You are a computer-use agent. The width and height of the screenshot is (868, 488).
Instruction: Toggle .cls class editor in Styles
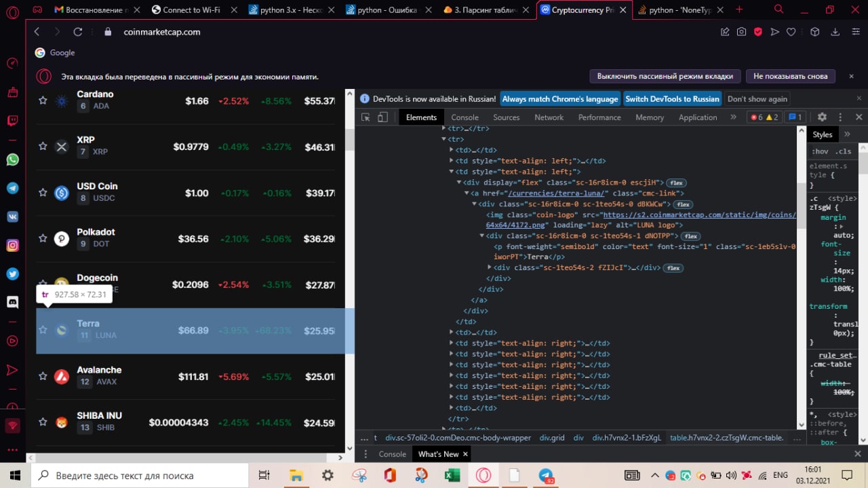click(843, 151)
